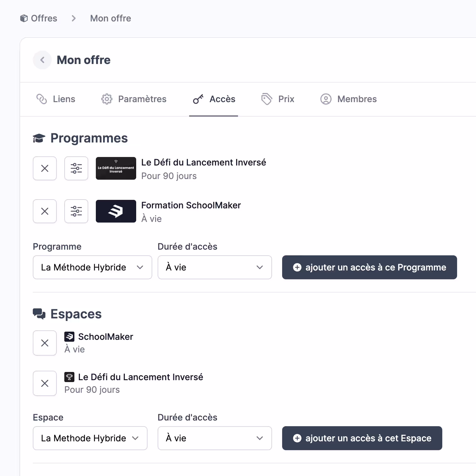Click the Espaces section heading
The width and height of the screenshot is (476, 476).
(x=76, y=314)
